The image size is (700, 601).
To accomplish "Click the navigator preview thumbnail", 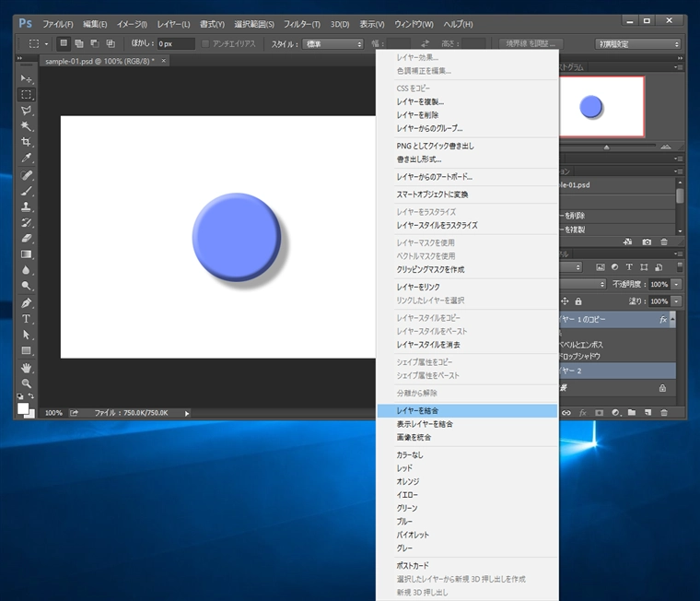I will 601,106.
